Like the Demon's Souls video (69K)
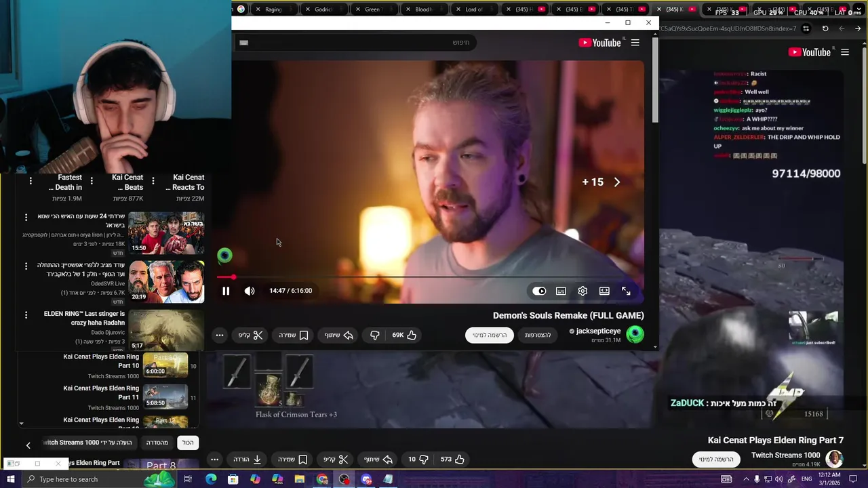The height and width of the screenshot is (488, 868). click(404, 335)
